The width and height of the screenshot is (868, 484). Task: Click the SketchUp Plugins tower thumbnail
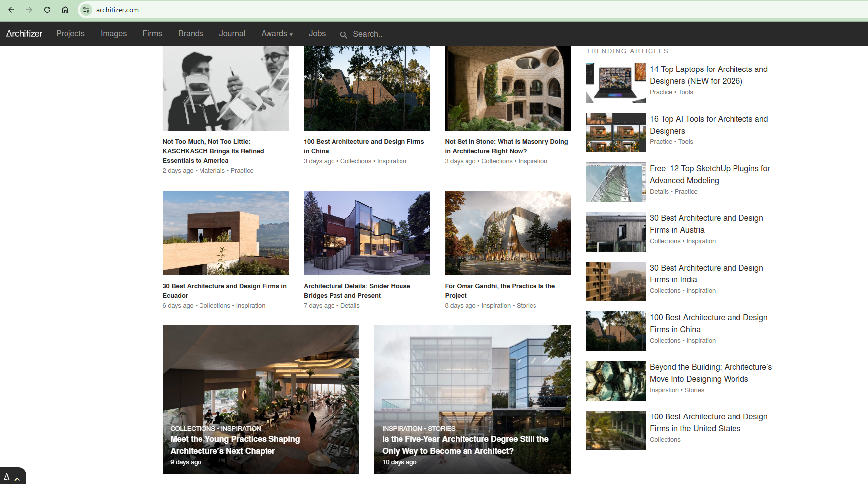click(x=616, y=182)
